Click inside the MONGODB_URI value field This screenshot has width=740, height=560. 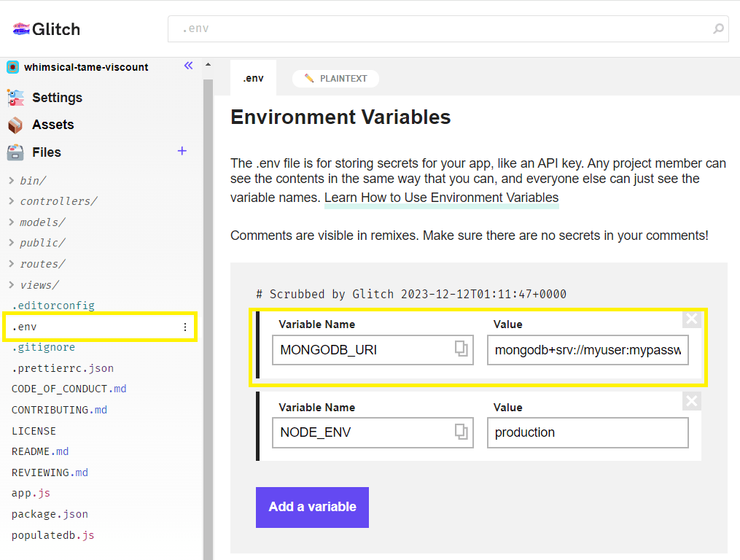point(588,350)
